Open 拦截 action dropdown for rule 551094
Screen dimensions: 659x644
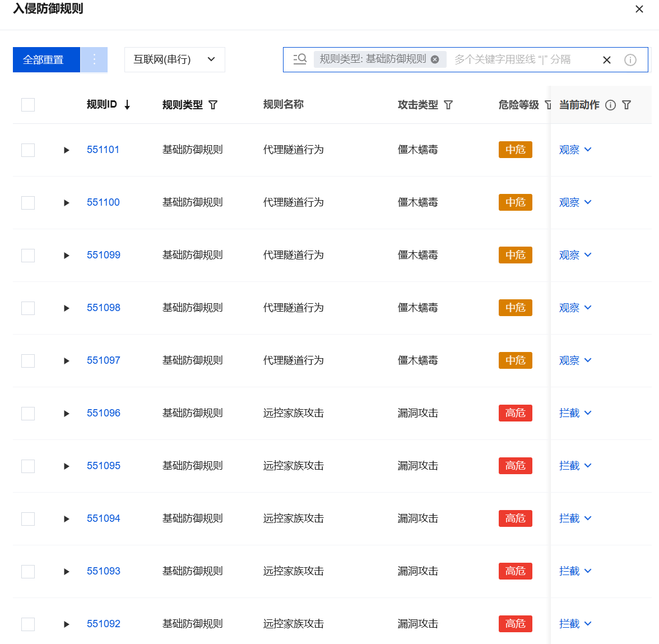pyautogui.click(x=576, y=518)
